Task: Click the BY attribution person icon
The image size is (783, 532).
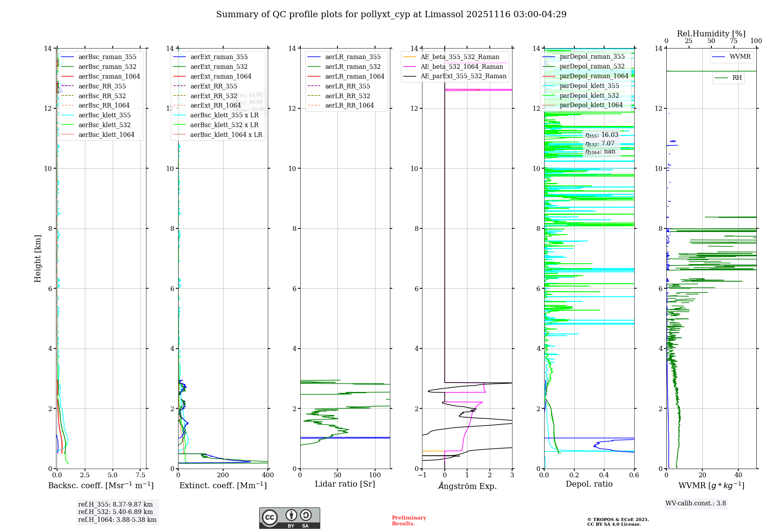Action: coord(291,515)
